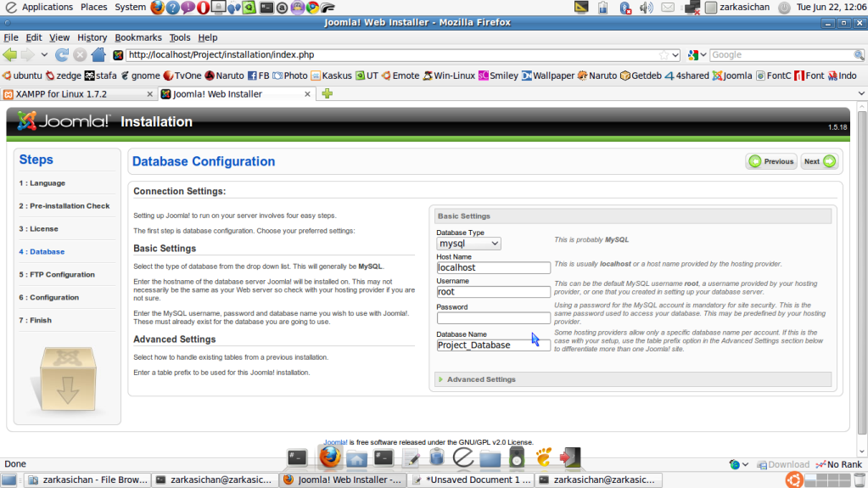Image resolution: width=868 pixels, height=488 pixels.
Task: Click the Firefox forward arrow button
Action: (28, 55)
